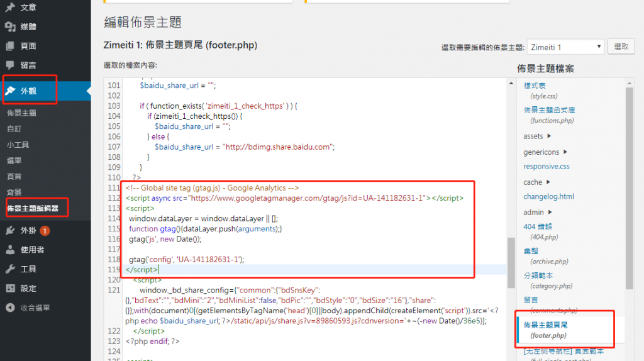Open changelog.html file
Image resolution: width=644 pixels, height=361 pixels.
click(548, 196)
